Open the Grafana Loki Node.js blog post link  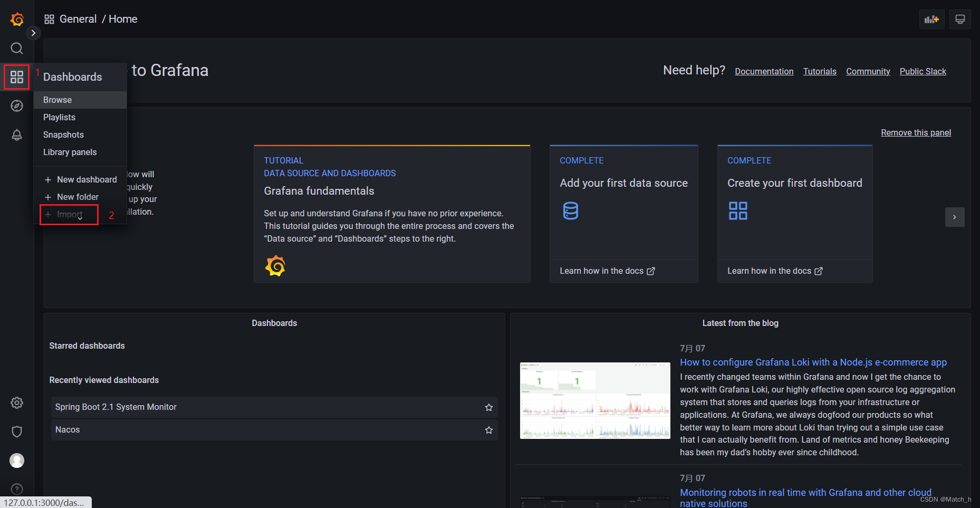(813, 362)
